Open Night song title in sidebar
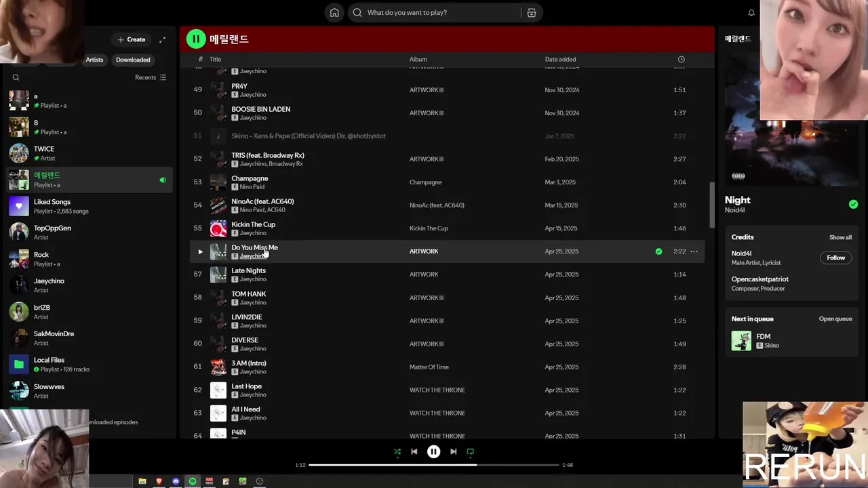 (x=737, y=200)
